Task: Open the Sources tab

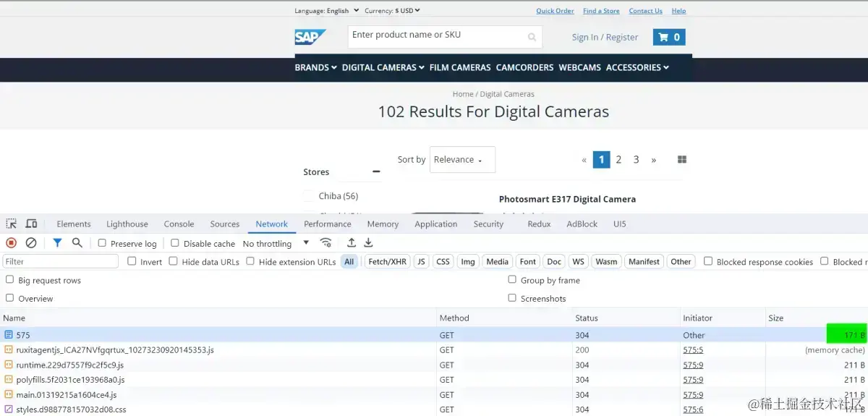Action: coord(225,224)
